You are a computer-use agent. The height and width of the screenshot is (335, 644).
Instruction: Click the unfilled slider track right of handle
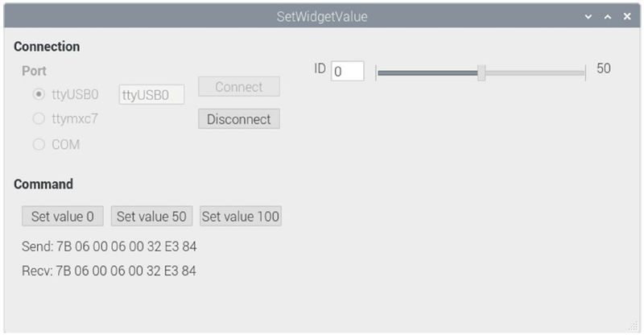pyautogui.click(x=535, y=72)
